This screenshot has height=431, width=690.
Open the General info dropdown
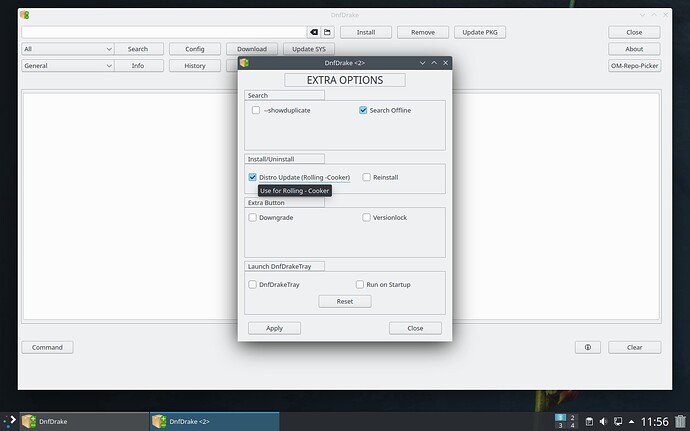click(x=68, y=66)
